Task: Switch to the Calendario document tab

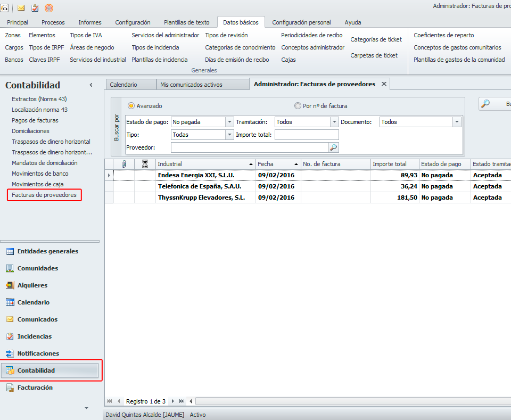Action: [x=123, y=85]
